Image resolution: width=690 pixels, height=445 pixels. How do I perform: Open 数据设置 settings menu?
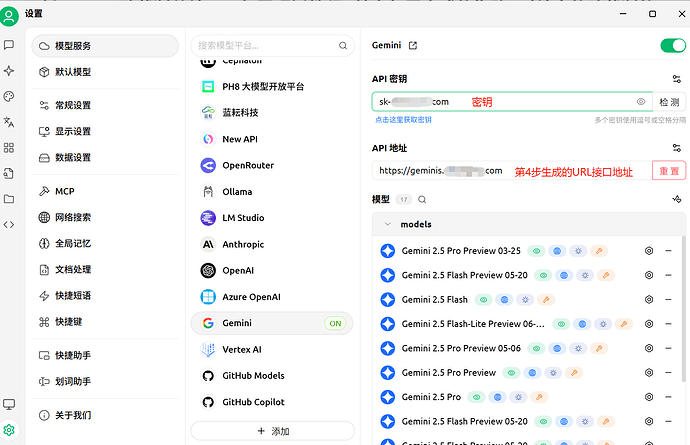pos(105,157)
